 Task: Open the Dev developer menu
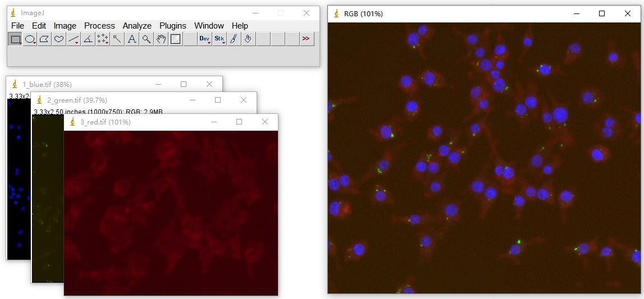(x=204, y=39)
